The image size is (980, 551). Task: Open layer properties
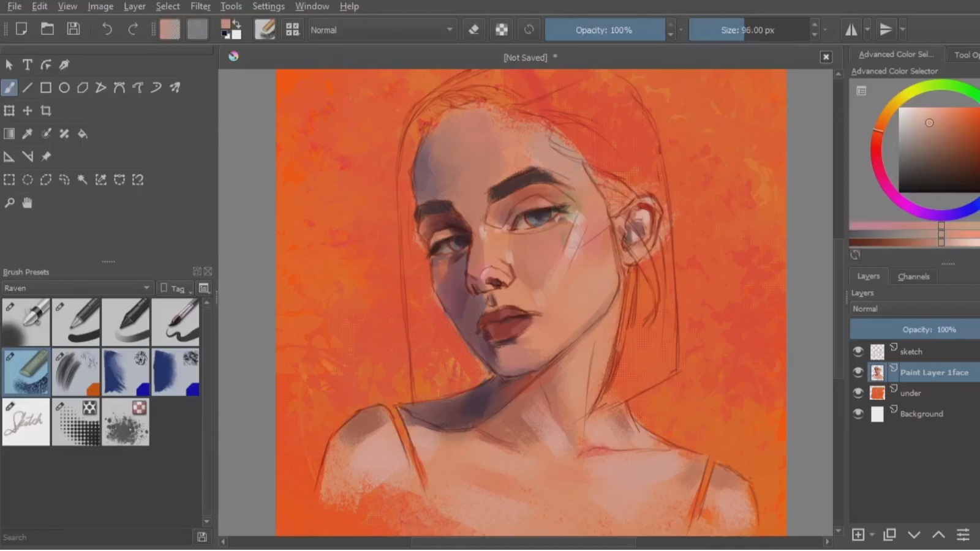click(x=963, y=535)
